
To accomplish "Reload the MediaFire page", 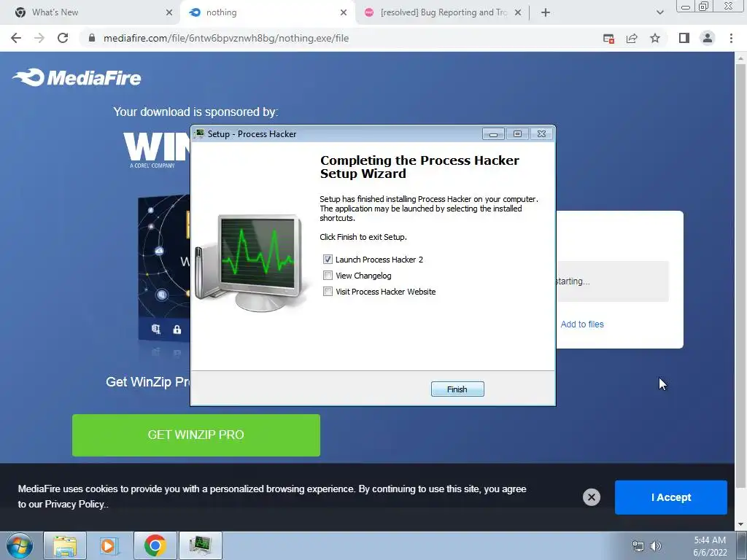I will tap(63, 38).
